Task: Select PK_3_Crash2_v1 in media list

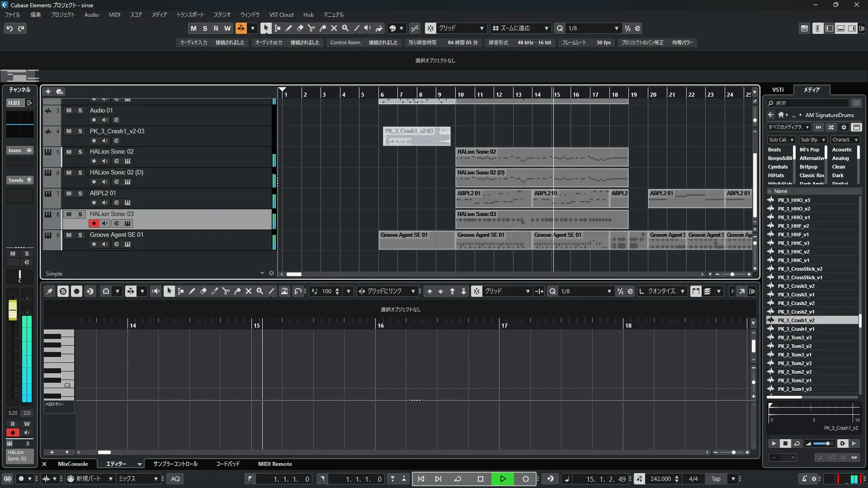Action: (x=796, y=312)
